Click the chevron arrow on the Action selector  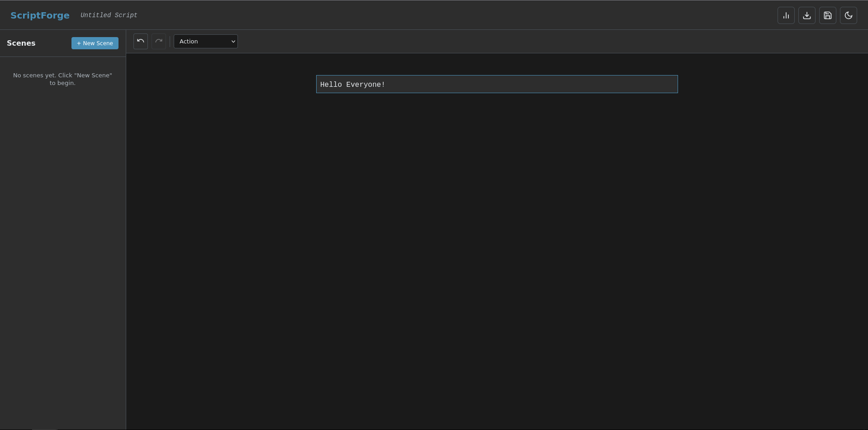[233, 42]
